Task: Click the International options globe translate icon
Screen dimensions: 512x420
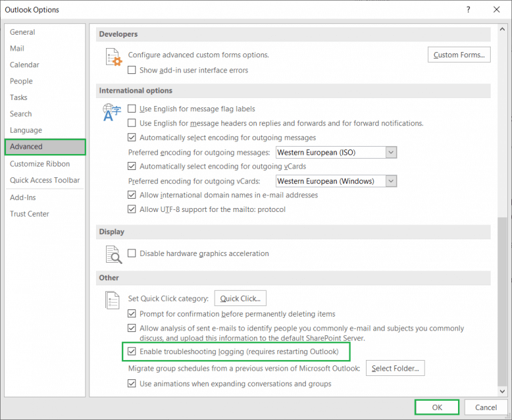Action: (112, 112)
